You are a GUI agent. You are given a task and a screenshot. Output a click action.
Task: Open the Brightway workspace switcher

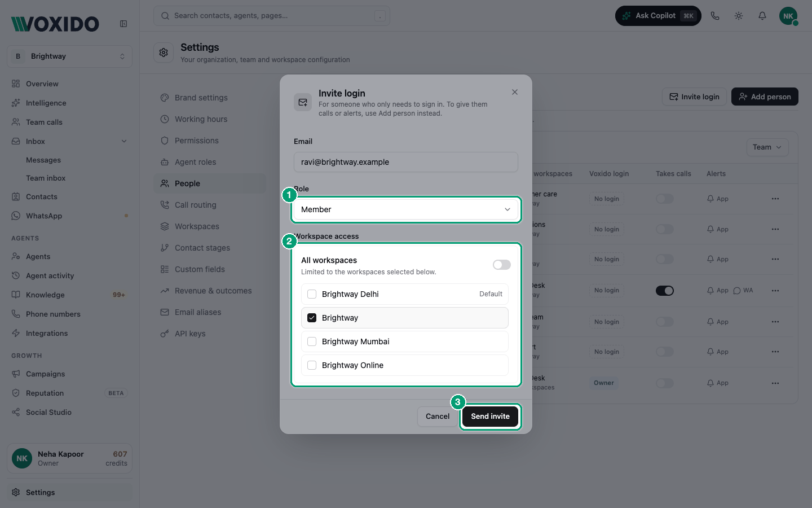click(x=70, y=56)
